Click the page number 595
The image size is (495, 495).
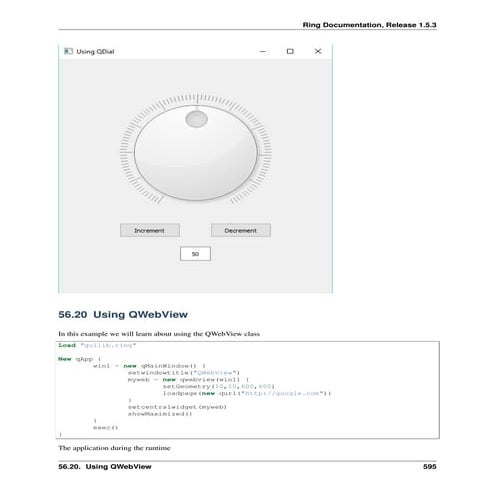[x=430, y=466]
